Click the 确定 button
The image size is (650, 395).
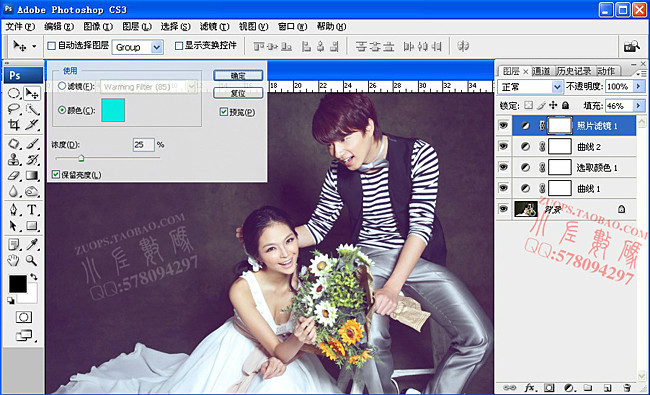click(238, 75)
